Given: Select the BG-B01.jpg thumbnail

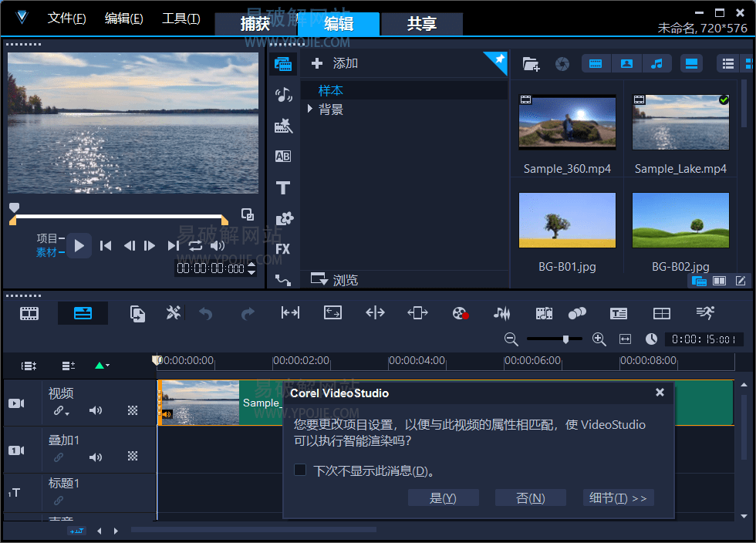Looking at the screenshot, I should (567, 221).
